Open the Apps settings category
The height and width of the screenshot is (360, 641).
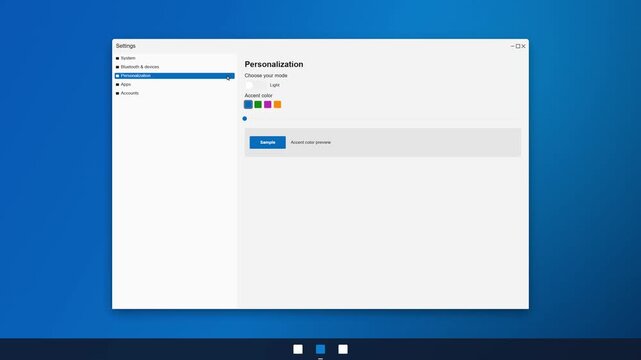pos(175,84)
